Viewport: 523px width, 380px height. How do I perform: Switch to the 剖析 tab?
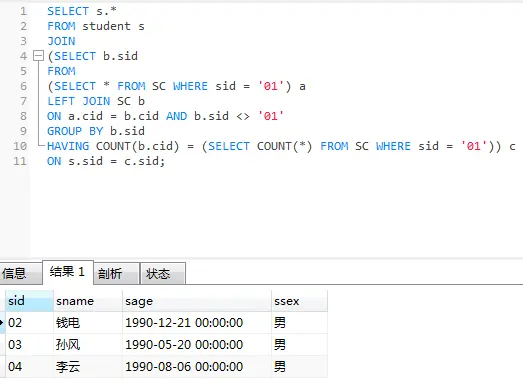(x=116, y=274)
